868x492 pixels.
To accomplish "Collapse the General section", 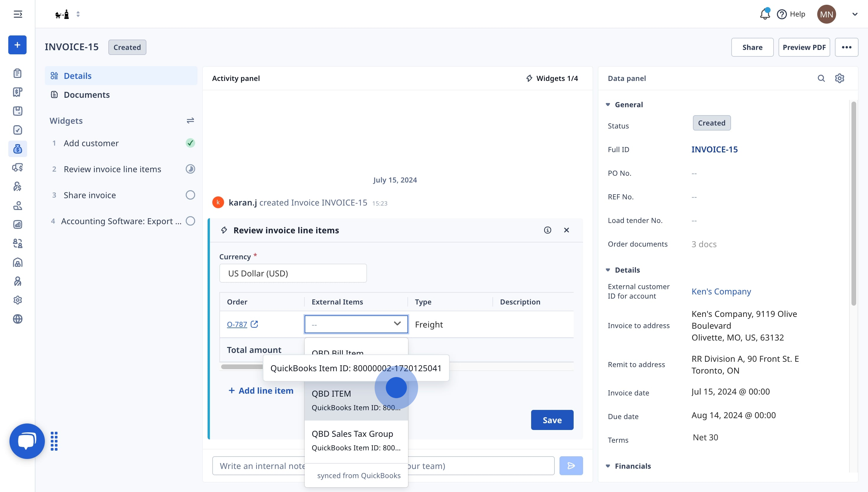I will click(x=608, y=105).
